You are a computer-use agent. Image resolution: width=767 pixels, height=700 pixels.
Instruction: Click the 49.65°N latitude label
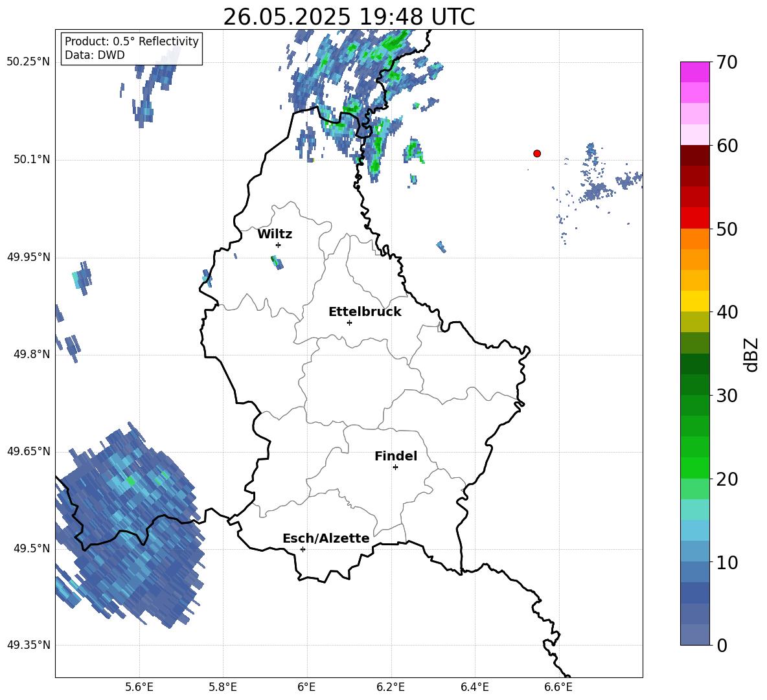[29, 451]
